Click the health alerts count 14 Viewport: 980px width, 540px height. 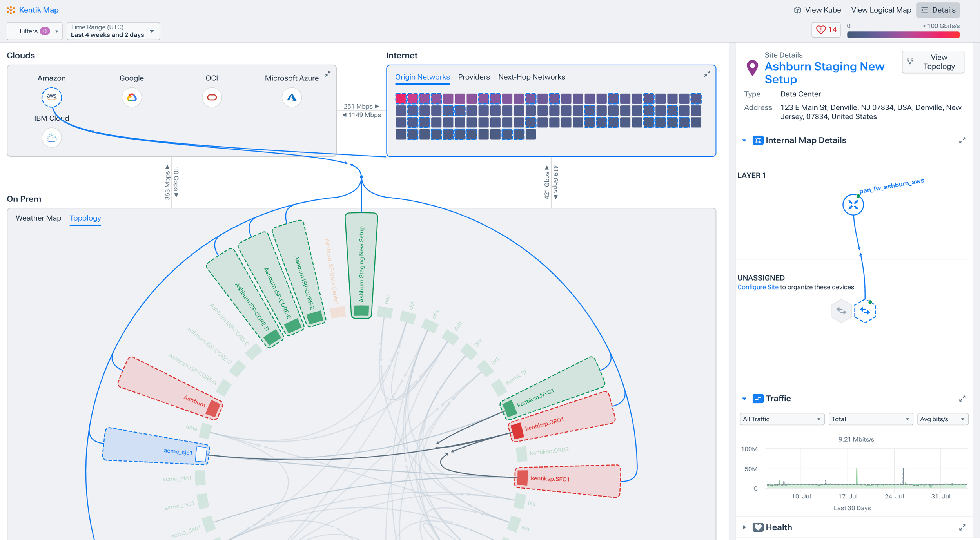tap(826, 30)
